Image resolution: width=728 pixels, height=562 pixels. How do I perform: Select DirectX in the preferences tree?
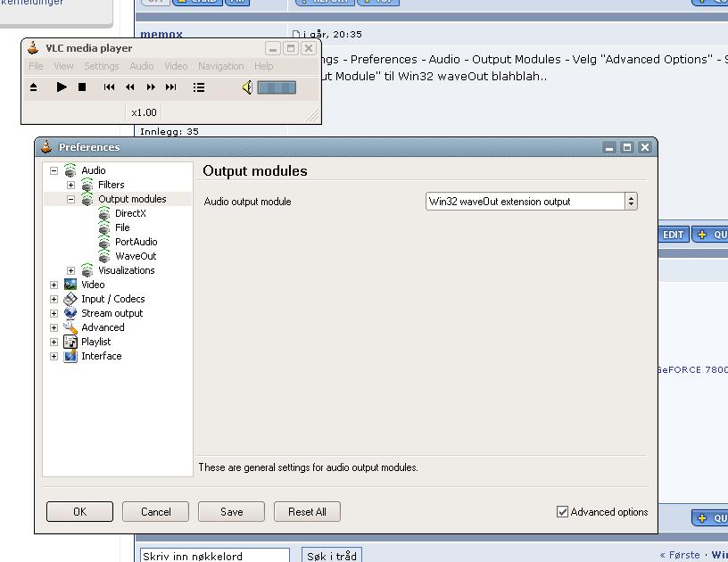point(130,213)
